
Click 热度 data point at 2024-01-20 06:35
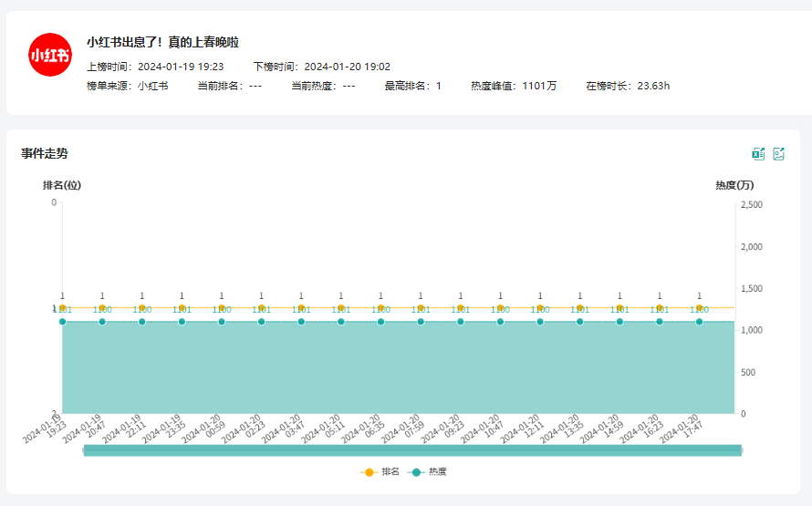point(380,322)
